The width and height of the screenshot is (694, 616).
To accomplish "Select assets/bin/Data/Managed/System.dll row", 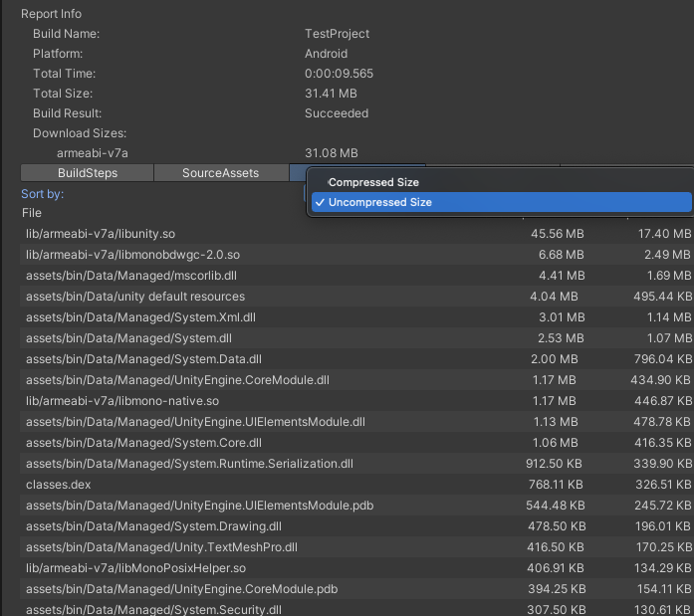I will click(356, 337).
